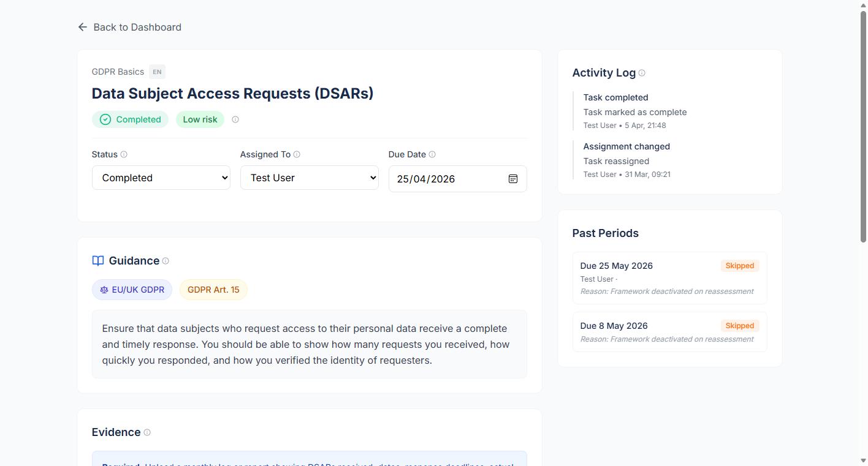Click the back arrow icon
868x466 pixels.
pos(83,27)
